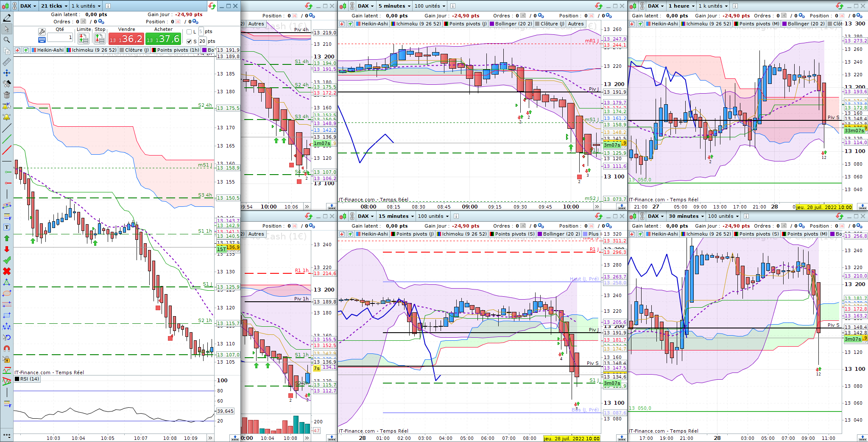Viewport: 868px width, 442px height.
Task: Open the 30 minutes timeframe dropdown
Action: [x=686, y=216]
